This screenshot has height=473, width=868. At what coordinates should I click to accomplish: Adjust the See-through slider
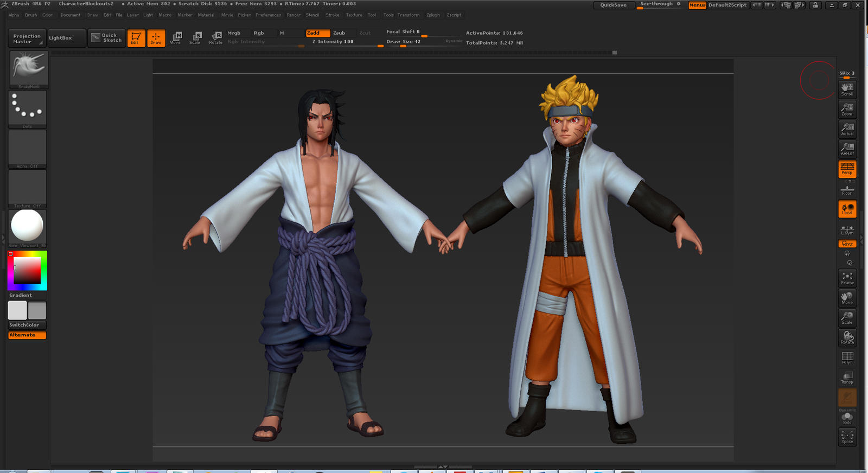661,5
